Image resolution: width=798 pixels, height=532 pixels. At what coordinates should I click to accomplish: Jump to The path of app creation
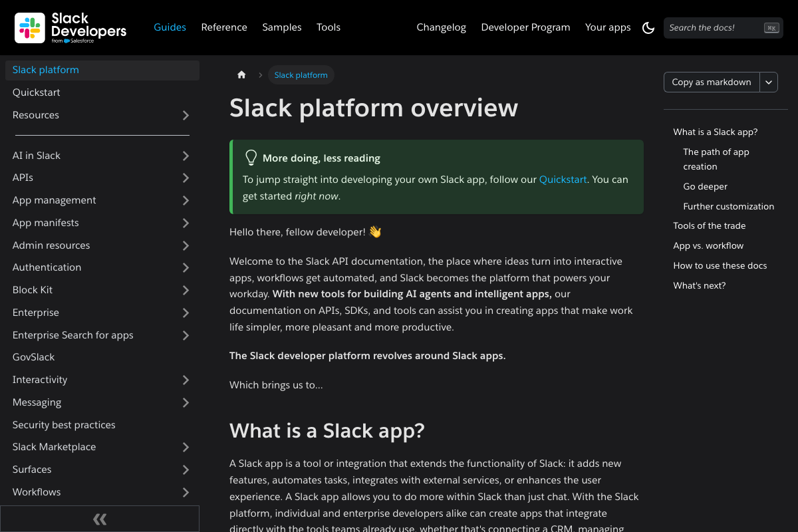coord(716,160)
